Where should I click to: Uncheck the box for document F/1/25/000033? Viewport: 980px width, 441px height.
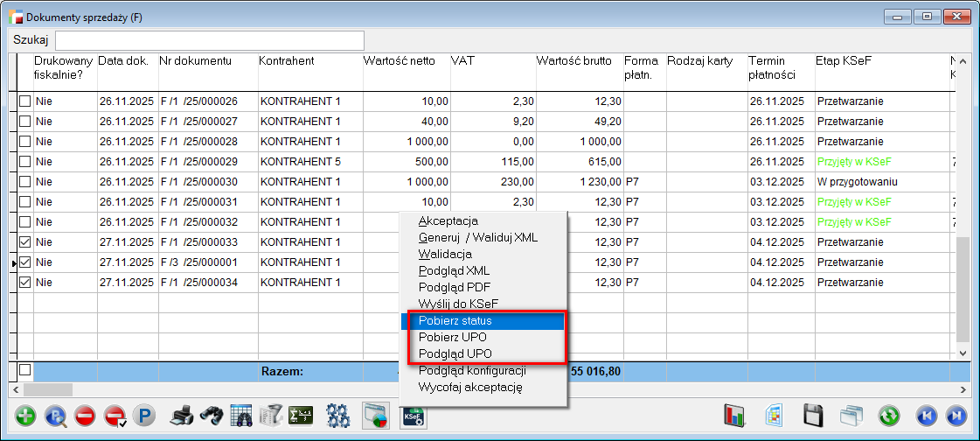tap(25, 242)
